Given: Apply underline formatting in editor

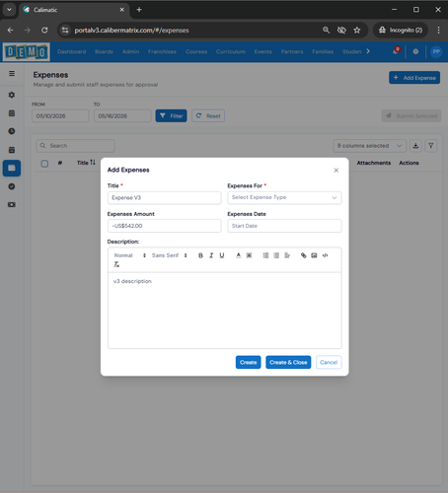Looking at the screenshot, I should (222, 255).
